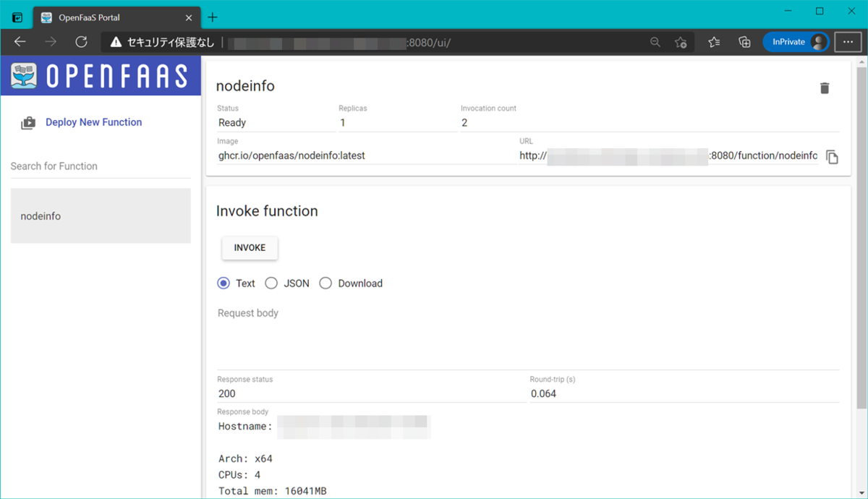Maximize the browser window
Image resolution: width=868 pixels, height=499 pixels.
[820, 11]
